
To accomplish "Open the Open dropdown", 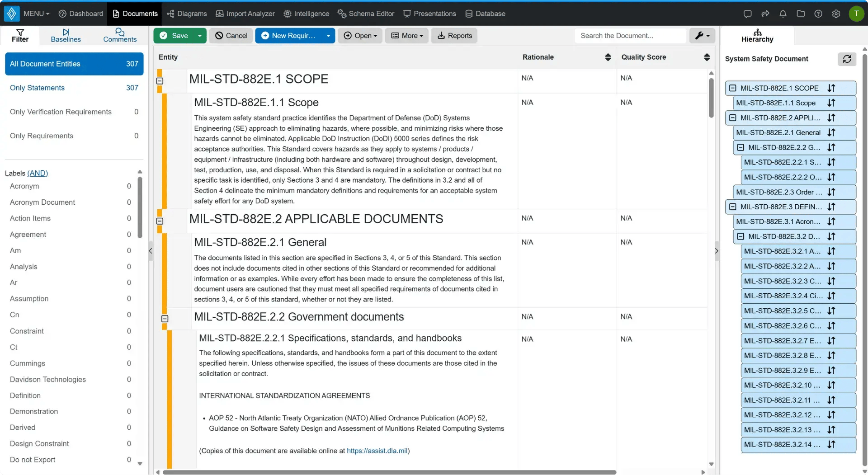I will coord(360,36).
